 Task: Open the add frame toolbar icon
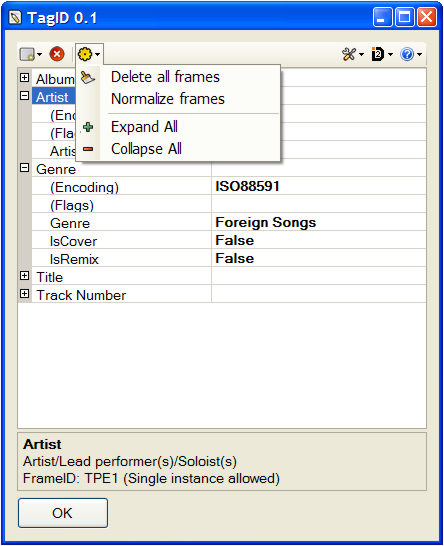[27, 54]
